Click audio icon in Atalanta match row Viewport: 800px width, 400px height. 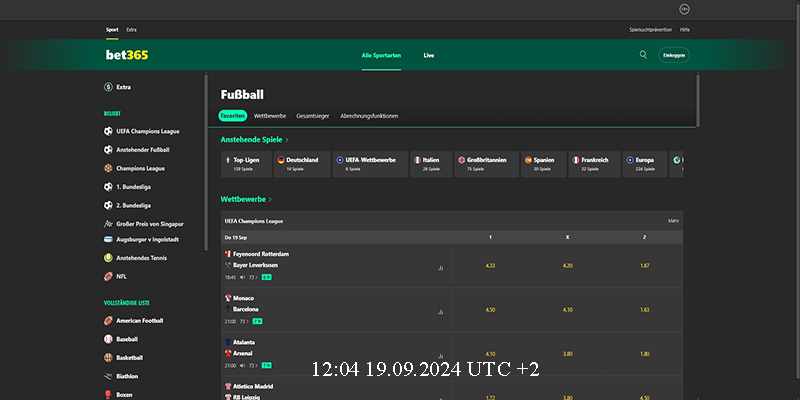coord(242,366)
